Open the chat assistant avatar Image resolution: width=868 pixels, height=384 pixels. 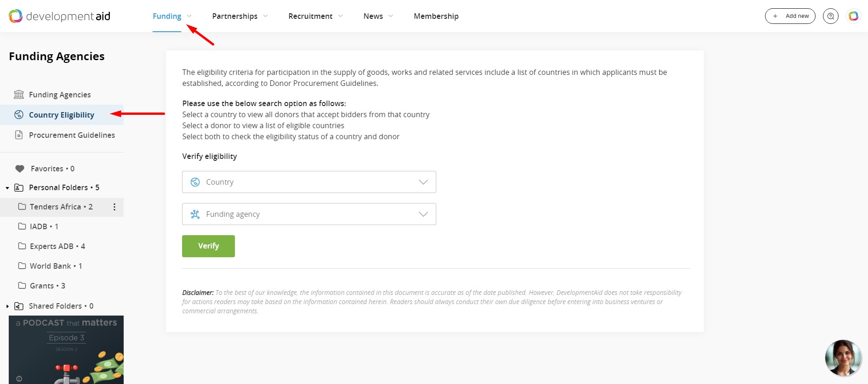pyautogui.click(x=843, y=358)
